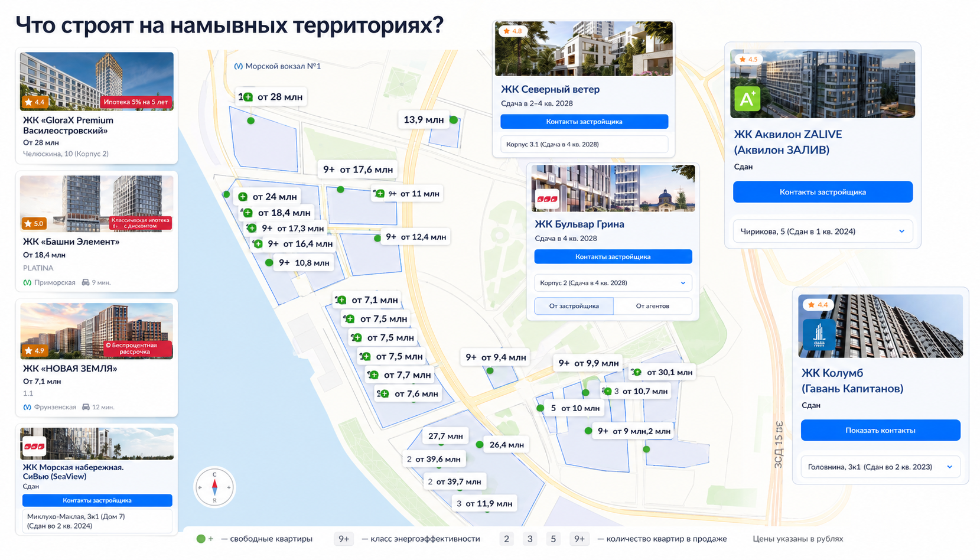
Task: Open the 'Миклухо-Маклая, 3к1 (Дом 7)' selector
Action: pyautogui.click(x=97, y=521)
